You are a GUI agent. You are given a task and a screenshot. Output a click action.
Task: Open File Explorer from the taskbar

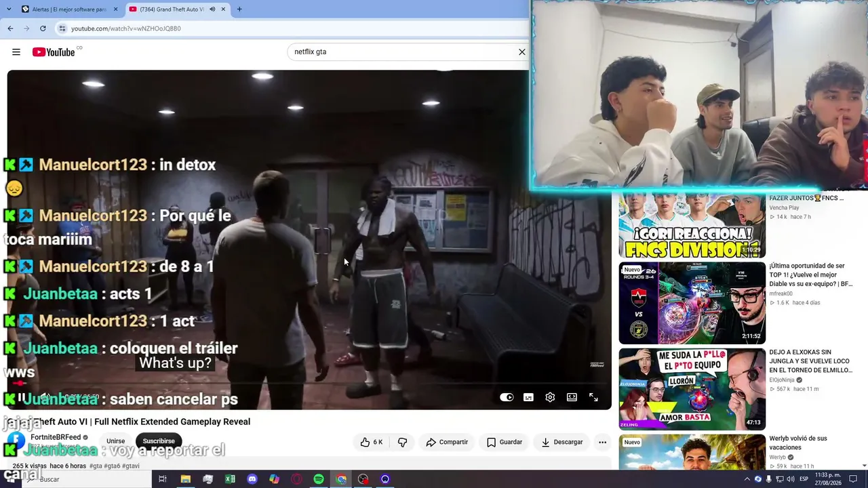point(185,479)
